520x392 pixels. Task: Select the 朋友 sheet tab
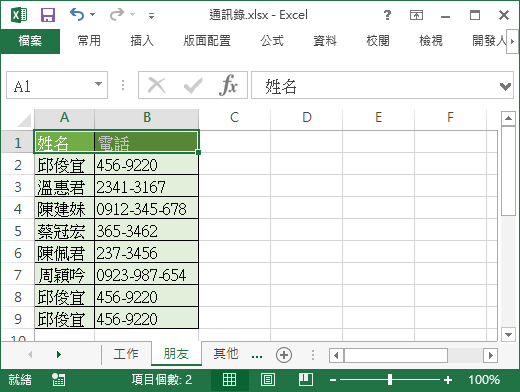tap(176, 354)
